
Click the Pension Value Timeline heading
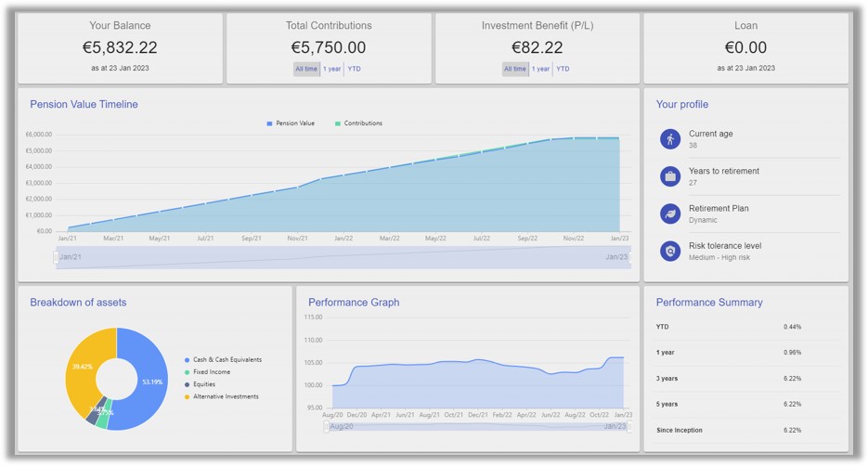[x=84, y=104]
